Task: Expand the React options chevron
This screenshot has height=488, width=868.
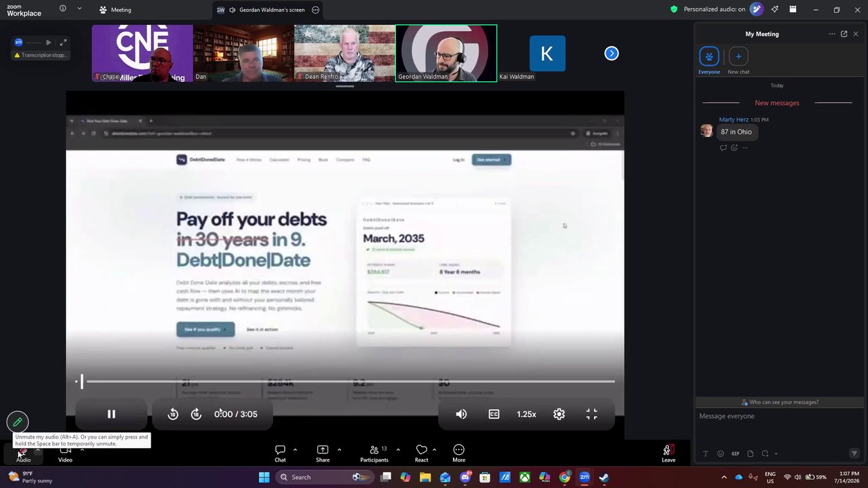Action: point(434,449)
